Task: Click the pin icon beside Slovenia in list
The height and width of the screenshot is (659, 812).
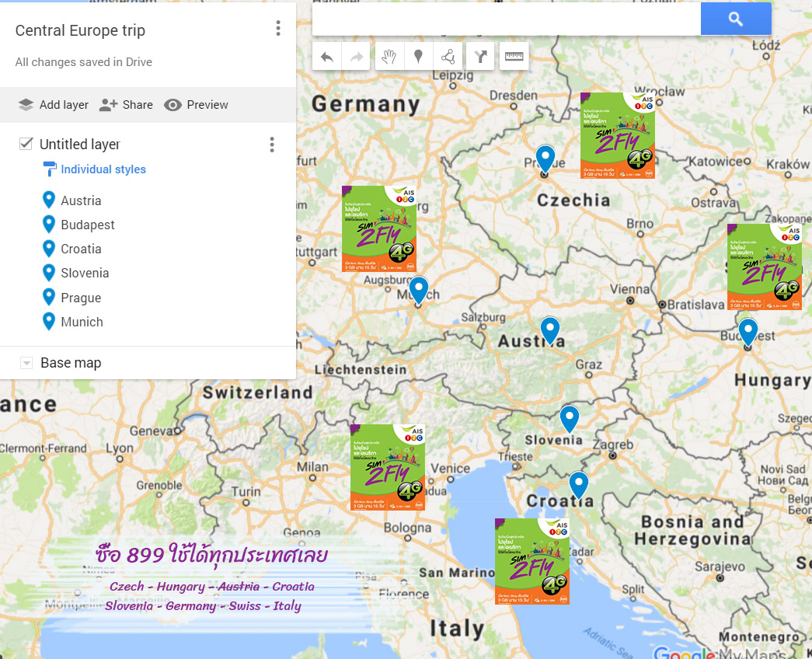Action: [49, 273]
